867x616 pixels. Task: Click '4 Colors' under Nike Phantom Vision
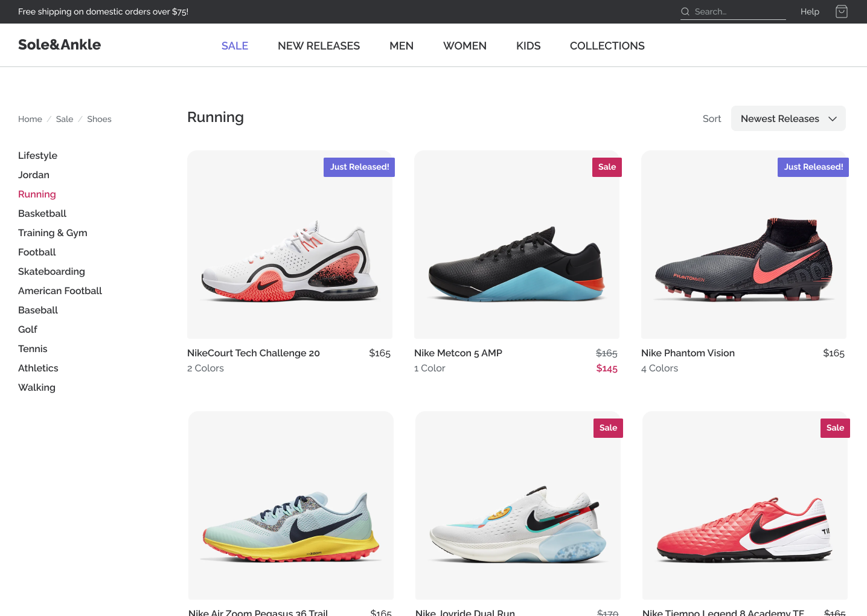659,368
